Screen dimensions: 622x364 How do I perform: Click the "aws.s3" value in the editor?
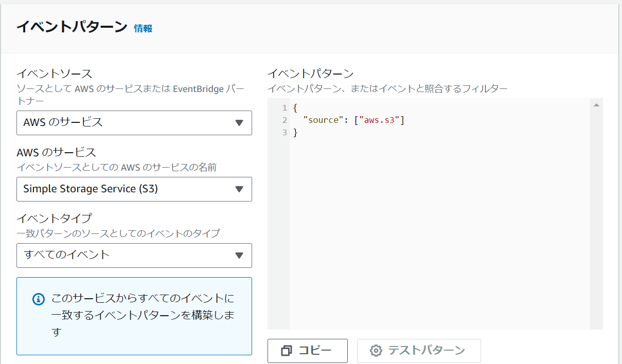(x=381, y=120)
